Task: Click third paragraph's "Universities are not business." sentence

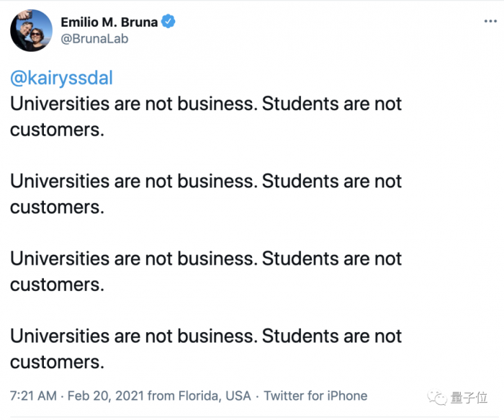Action: 133,259
